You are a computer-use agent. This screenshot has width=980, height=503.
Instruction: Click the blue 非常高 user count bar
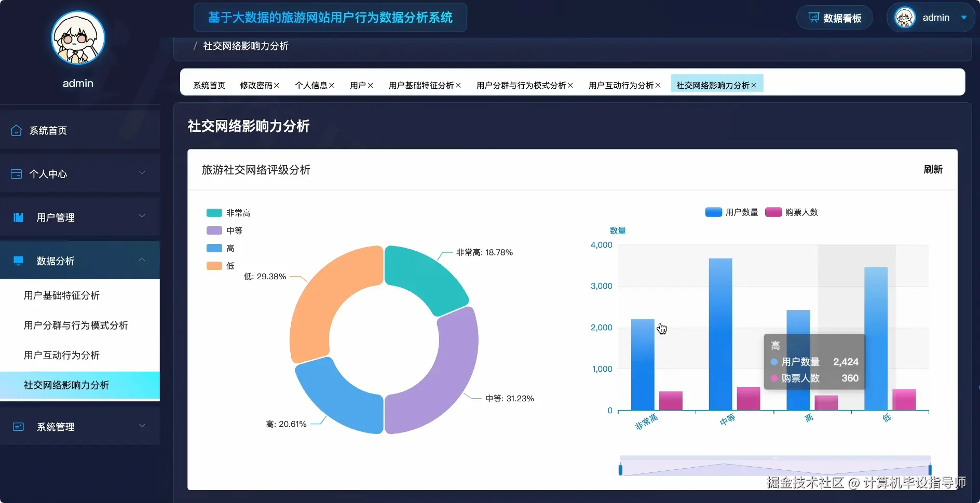tap(643, 364)
